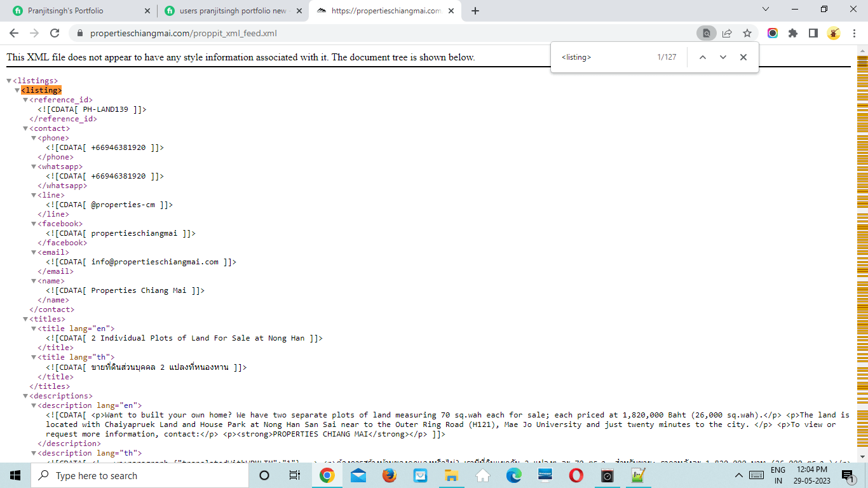Image resolution: width=868 pixels, height=488 pixels.
Task: Collapse the description lang="en" node
Action: pyautogui.click(x=34, y=405)
